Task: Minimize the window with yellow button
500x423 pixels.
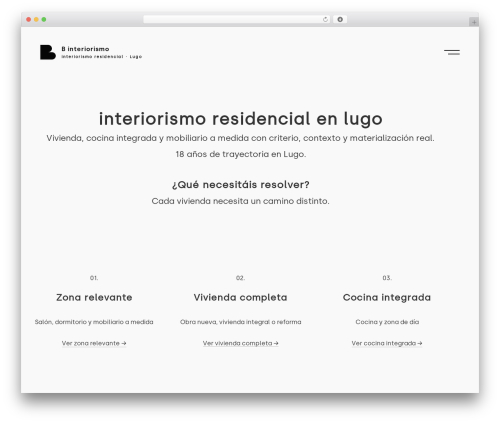Action: (x=36, y=20)
